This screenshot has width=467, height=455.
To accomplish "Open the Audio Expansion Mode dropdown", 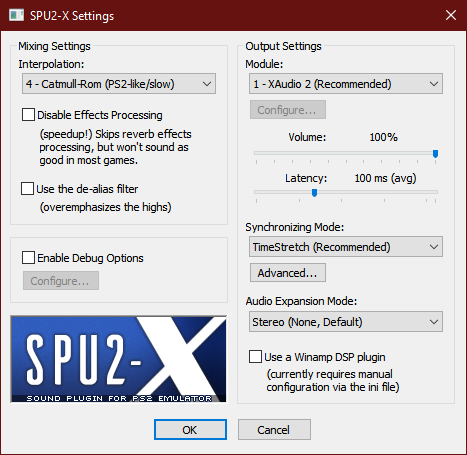I will pyautogui.click(x=346, y=322).
